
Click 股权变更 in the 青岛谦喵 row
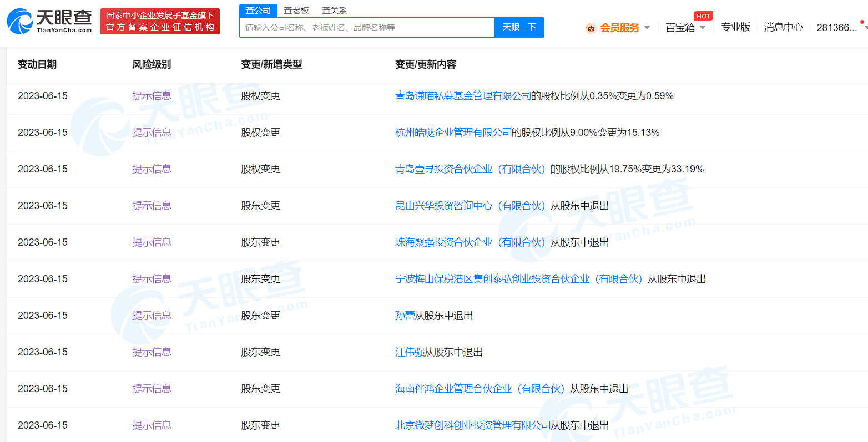point(260,96)
